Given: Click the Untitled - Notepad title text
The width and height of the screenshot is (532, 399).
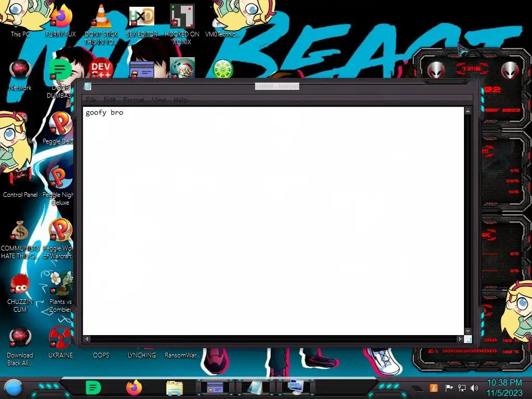Looking at the screenshot, I should click(277, 87).
